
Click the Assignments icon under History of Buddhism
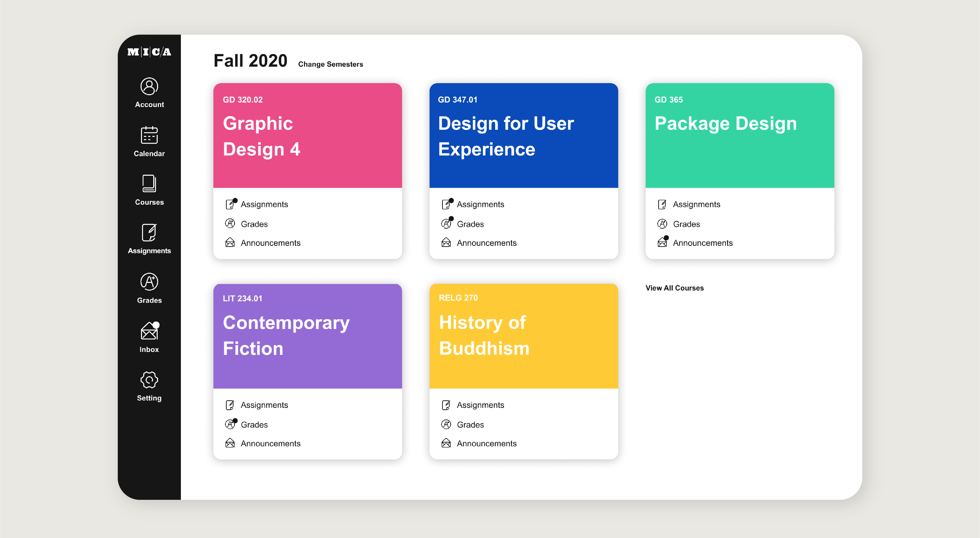[446, 405]
